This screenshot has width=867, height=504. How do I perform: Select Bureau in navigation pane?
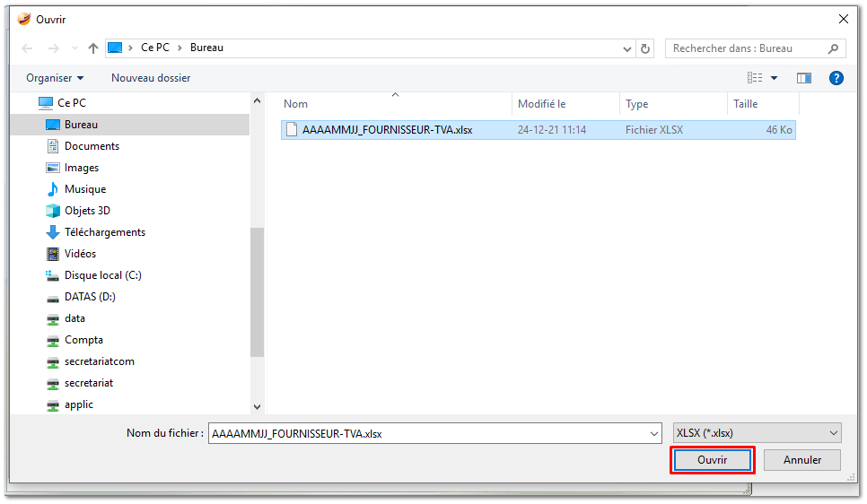[x=129, y=125]
